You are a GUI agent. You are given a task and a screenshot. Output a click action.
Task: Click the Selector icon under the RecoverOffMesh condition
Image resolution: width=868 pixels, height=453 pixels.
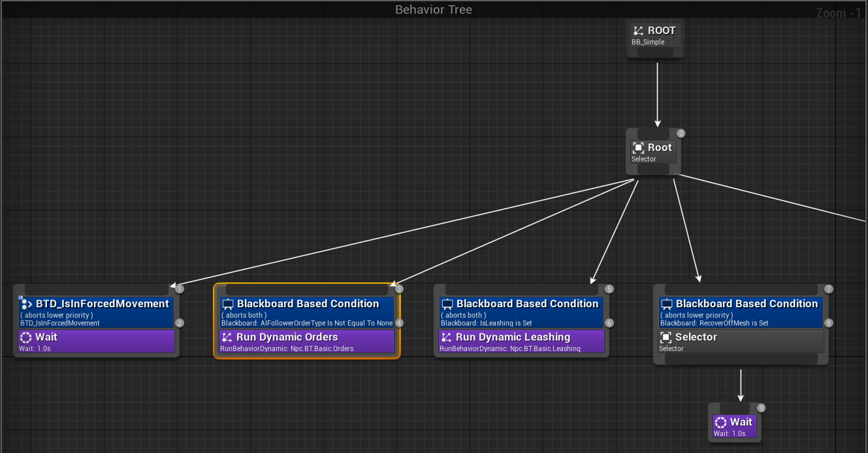[x=666, y=337]
